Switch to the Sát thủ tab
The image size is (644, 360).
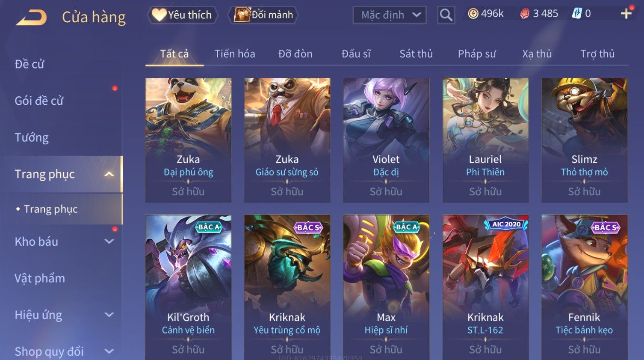point(416,54)
